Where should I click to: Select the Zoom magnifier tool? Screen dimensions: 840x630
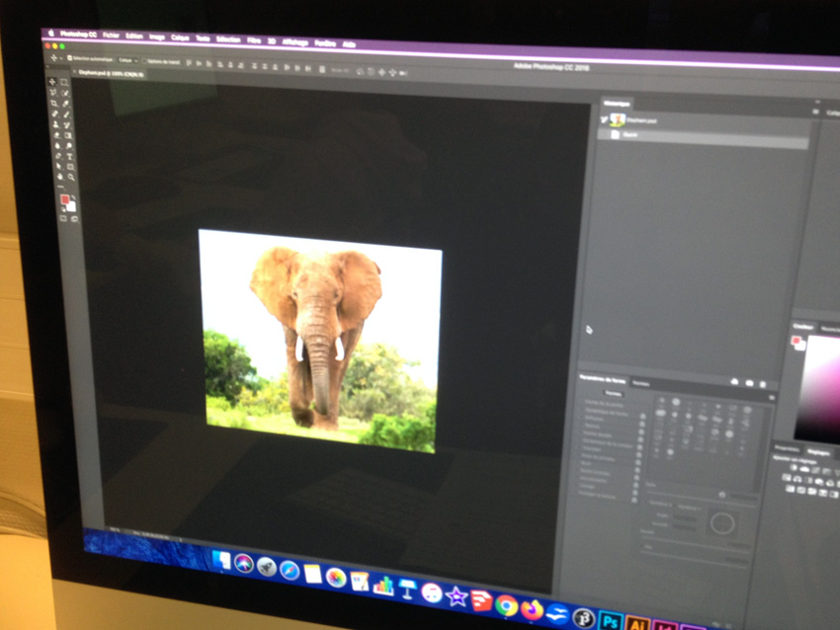tap(71, 177)
